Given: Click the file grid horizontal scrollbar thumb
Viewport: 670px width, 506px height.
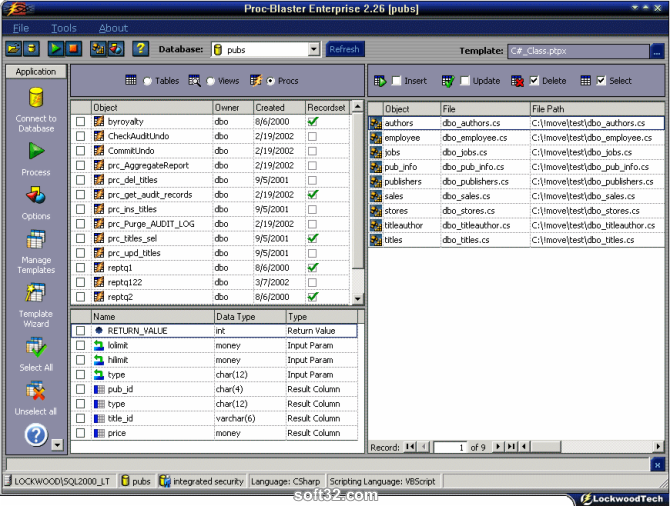Looking at the screenshot, I should [x=545, y=447].
